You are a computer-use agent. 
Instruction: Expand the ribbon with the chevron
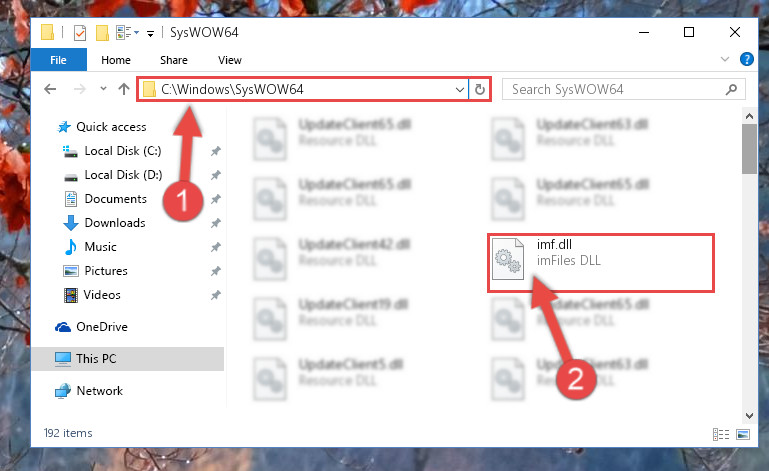(724, 59)
